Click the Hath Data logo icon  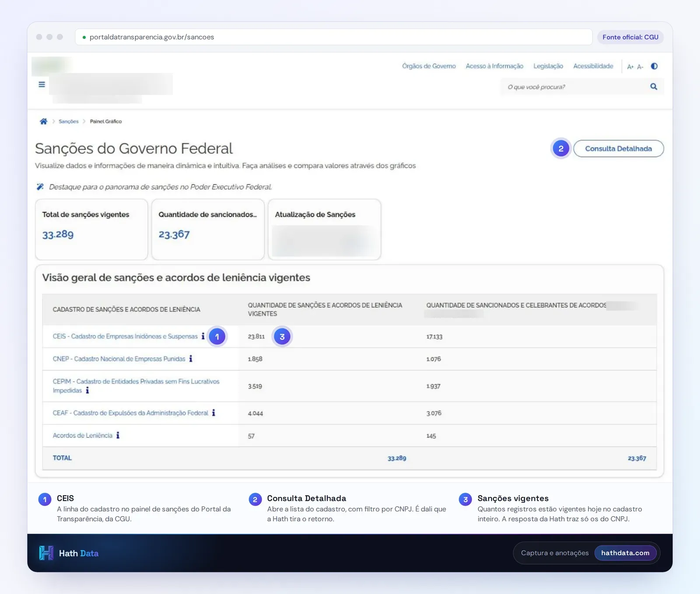pyautogui.click(x=46, y=553)
